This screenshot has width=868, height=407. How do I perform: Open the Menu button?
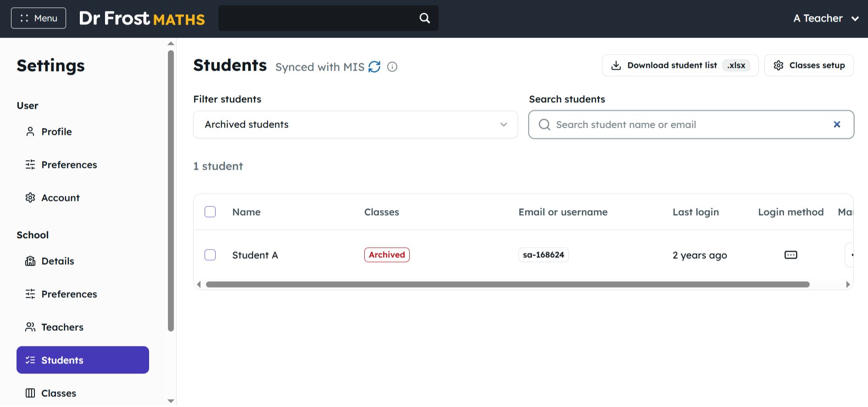click(39, 18)
